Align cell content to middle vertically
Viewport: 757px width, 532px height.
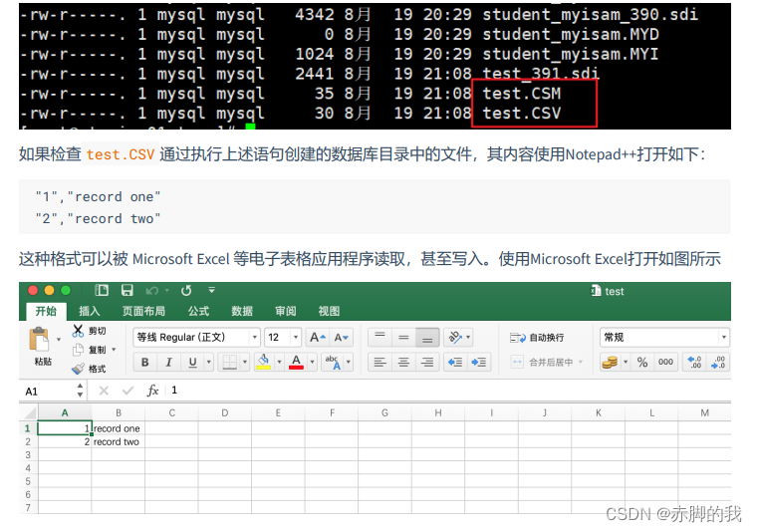pyautogui.click(x=403, y=338)
